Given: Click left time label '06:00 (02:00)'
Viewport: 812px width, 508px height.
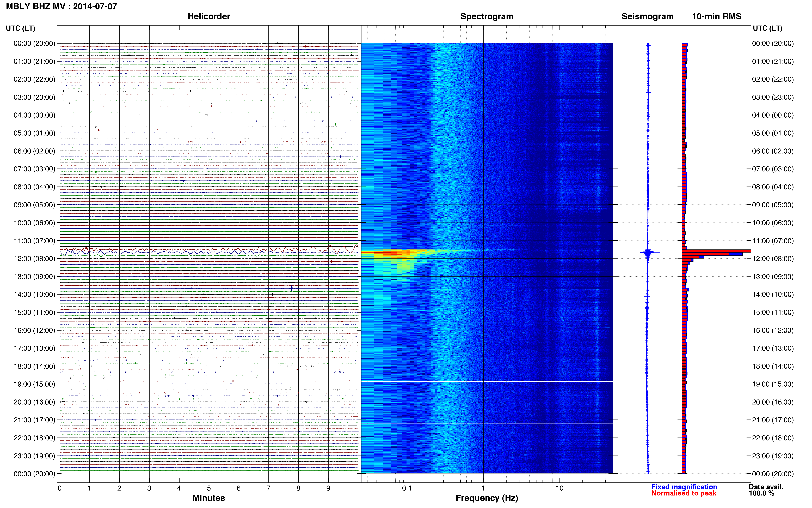Looking at the screenshot, I should pos(34,151).
